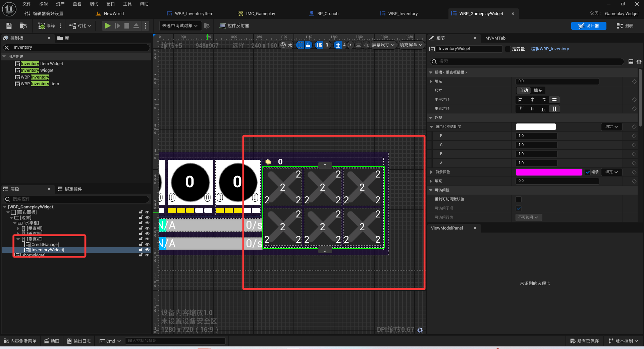Start play with the green Play button
The width and height of the screenshot is (644, 349).
point(107,26)
